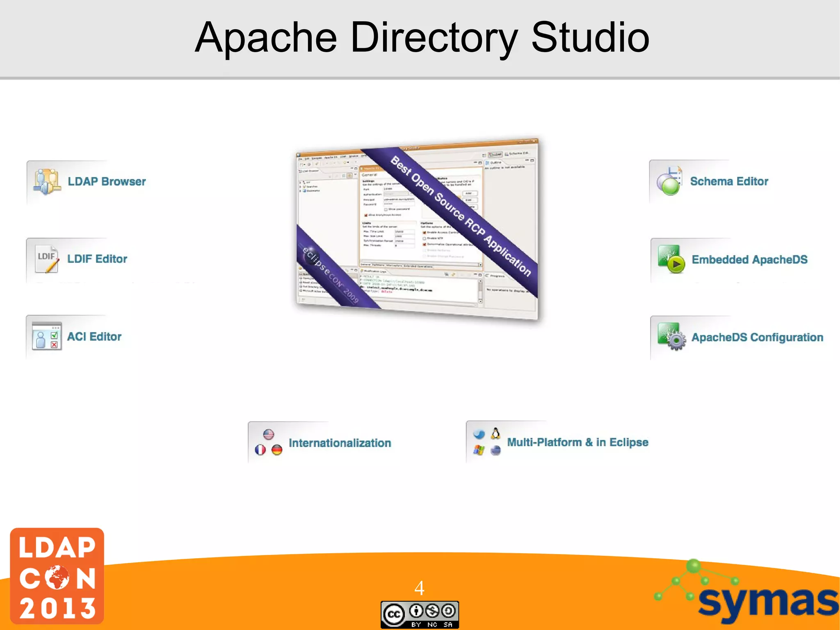Screen dimensions: 840x630
Task: Click the German flag icon
Action: (277, 450)
